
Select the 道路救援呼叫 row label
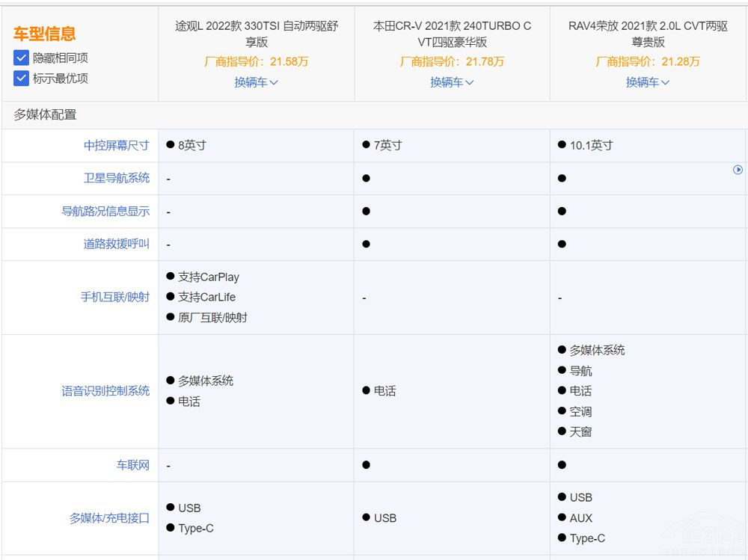click(x=116, y=244)
